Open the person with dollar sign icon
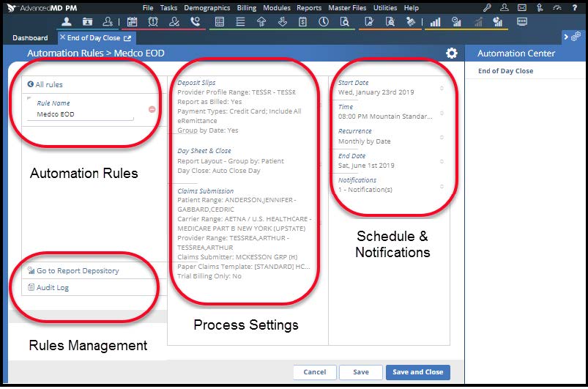588x389 pixels. click(108, 22)
